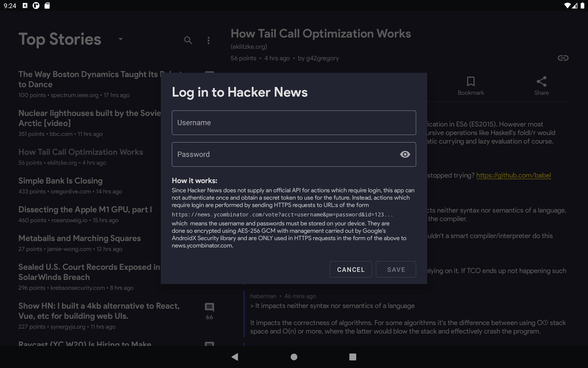The image size is (588, 368).
Task: Open the Raycast (YC W20) story
Action: (85, 343)
